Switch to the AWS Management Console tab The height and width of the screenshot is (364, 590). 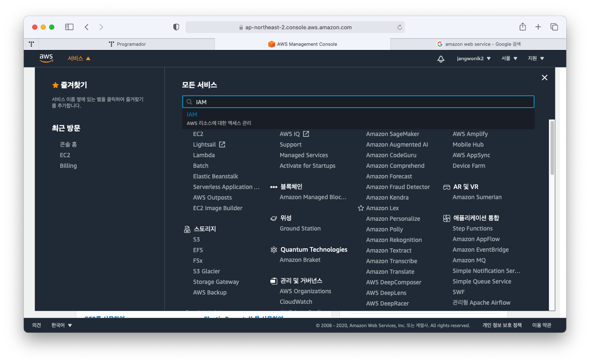[x=303, y=44]
